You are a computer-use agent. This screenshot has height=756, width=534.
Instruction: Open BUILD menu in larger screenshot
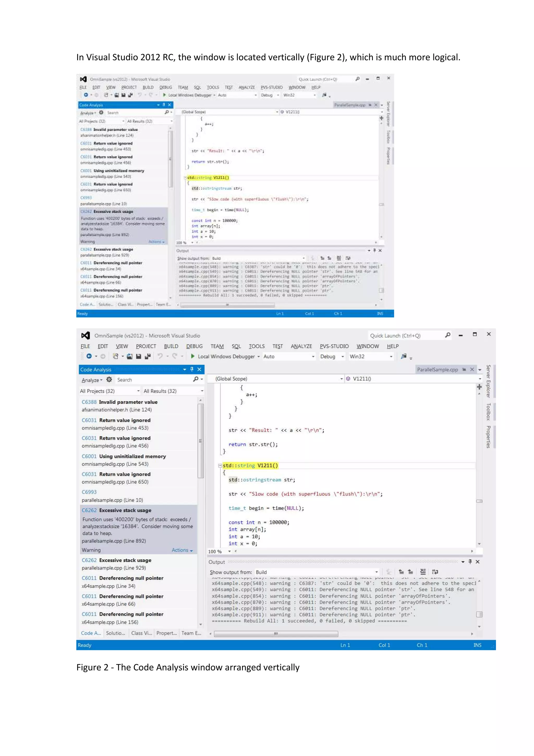[x=171, y=346]
